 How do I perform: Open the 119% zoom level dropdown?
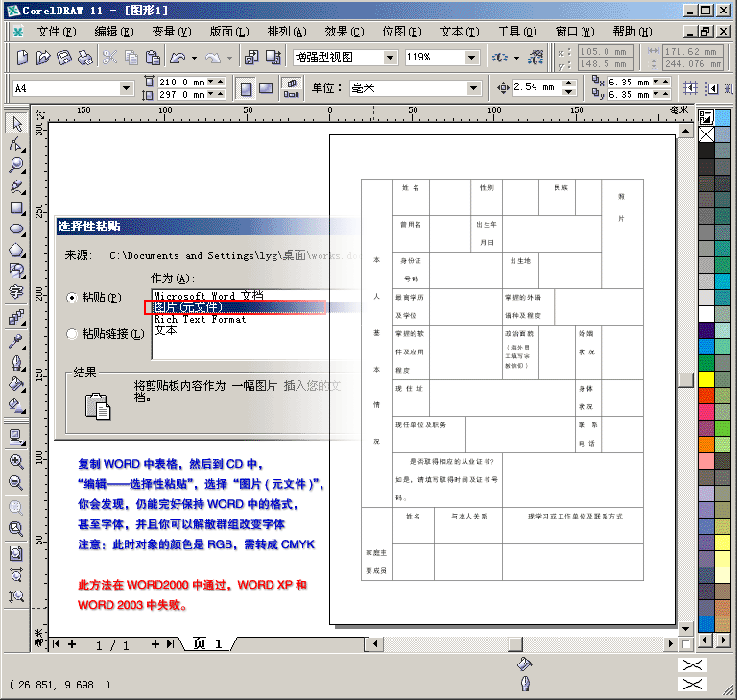471,58
